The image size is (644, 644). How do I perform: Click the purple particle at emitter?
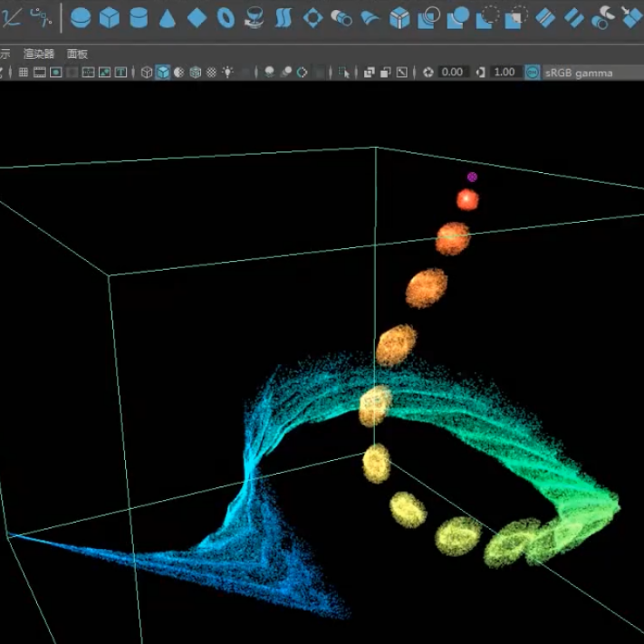pyautogui.click(x=472, y=177)
